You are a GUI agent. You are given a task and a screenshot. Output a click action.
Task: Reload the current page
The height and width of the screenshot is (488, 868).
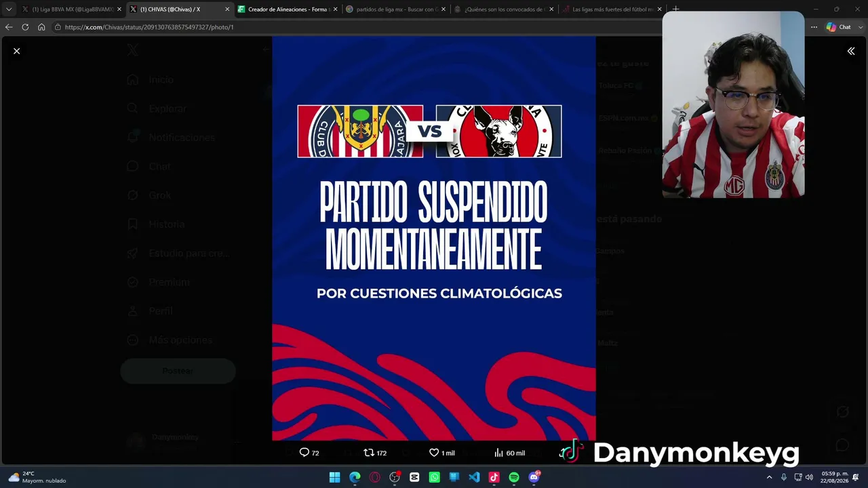[x=25, y=27]
